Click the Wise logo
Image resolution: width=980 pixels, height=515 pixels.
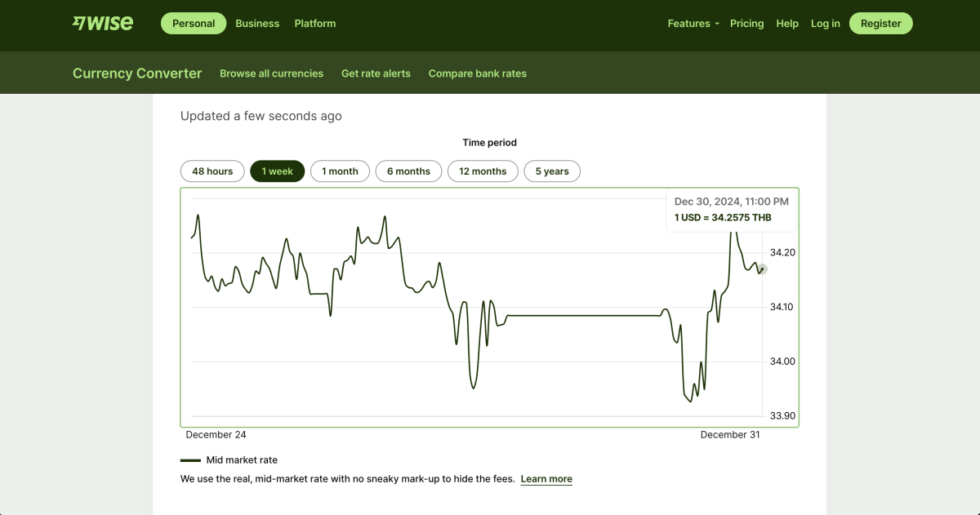[102, 23]
